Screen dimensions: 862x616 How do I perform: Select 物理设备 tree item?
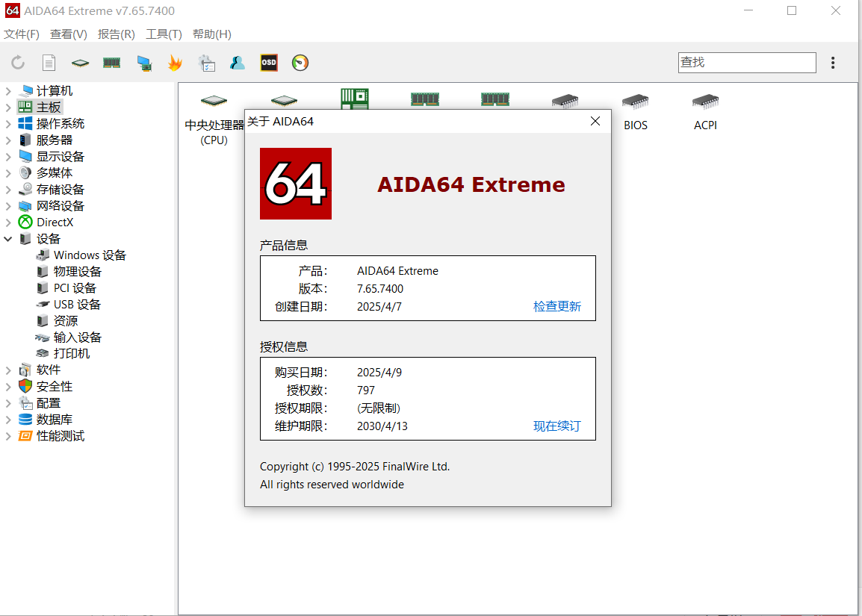pyautogui.click(x=78, y=272)
